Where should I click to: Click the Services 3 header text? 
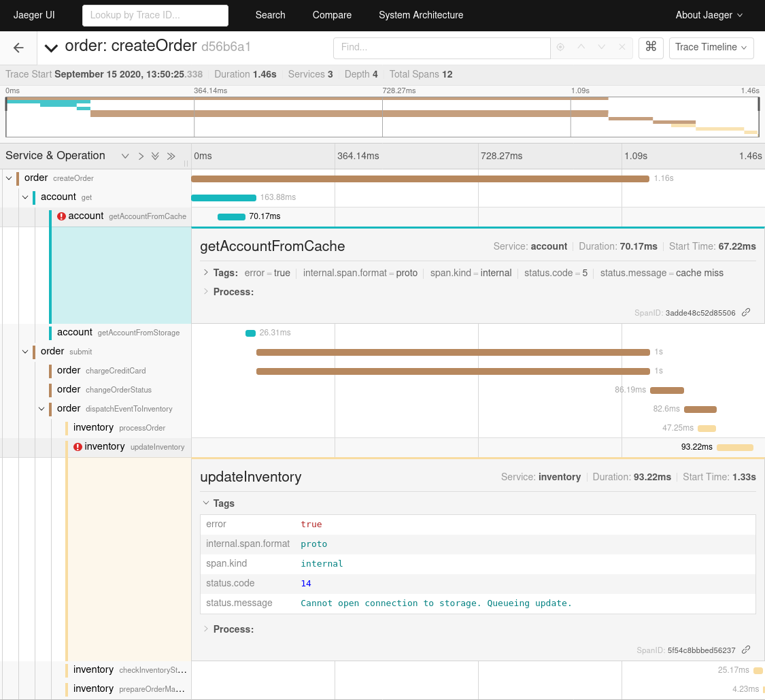click(x=310, y=74)
